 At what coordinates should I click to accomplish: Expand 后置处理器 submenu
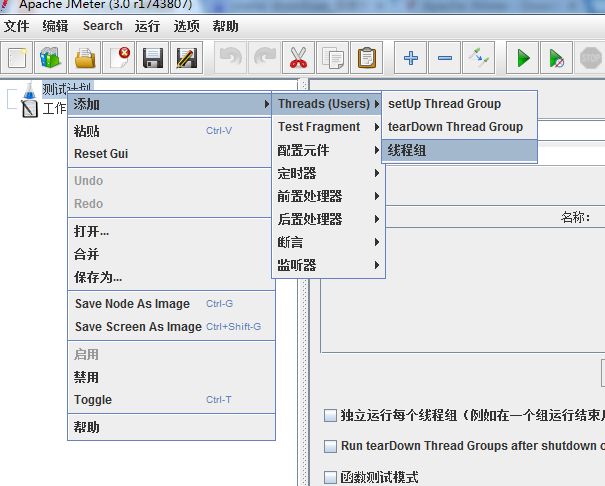328,219
